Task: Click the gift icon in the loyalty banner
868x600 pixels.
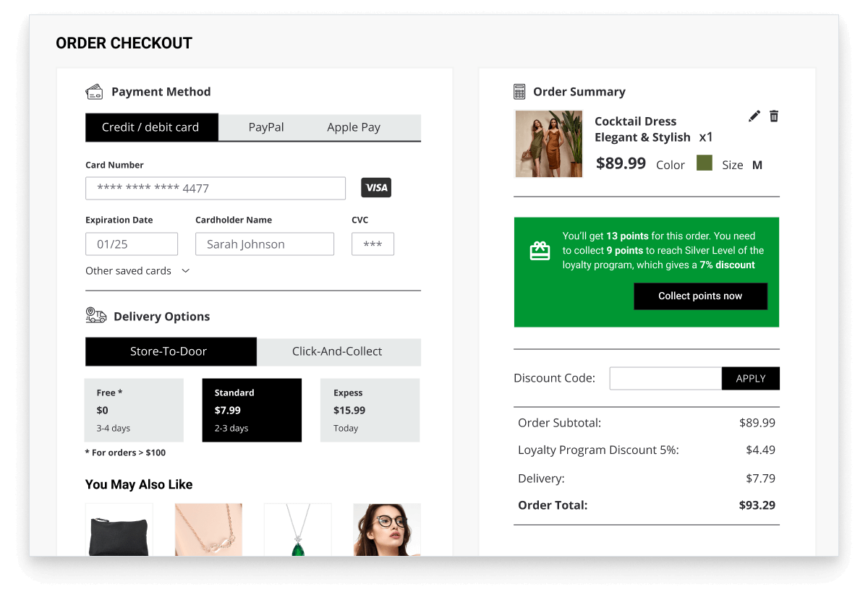Action: (x=540, y=251)
